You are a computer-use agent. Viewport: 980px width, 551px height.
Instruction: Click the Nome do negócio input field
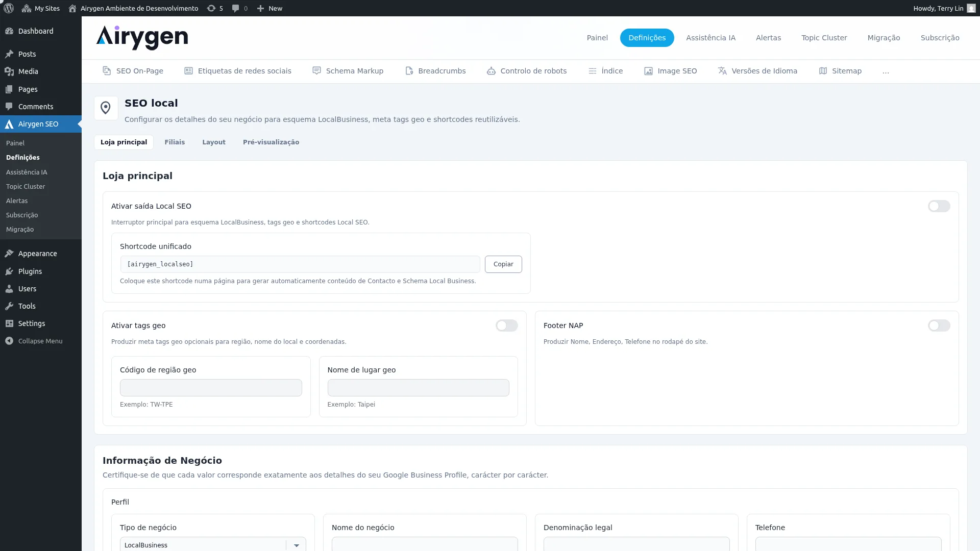(425, 544)
